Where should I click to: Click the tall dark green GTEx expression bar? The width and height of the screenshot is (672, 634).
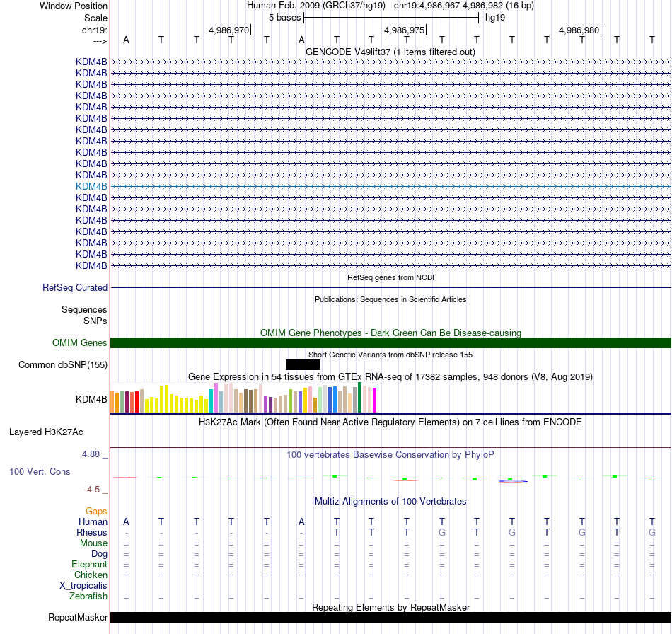point(359,398)
